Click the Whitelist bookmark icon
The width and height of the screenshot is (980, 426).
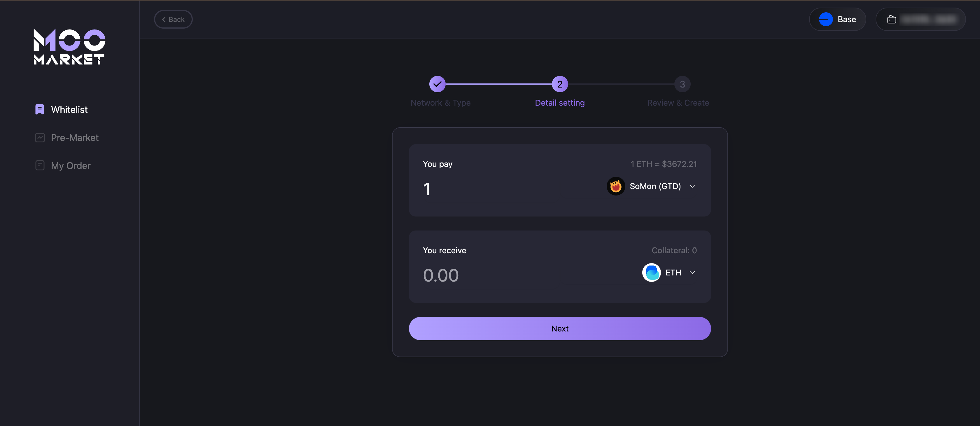click(x=40, y=110)
